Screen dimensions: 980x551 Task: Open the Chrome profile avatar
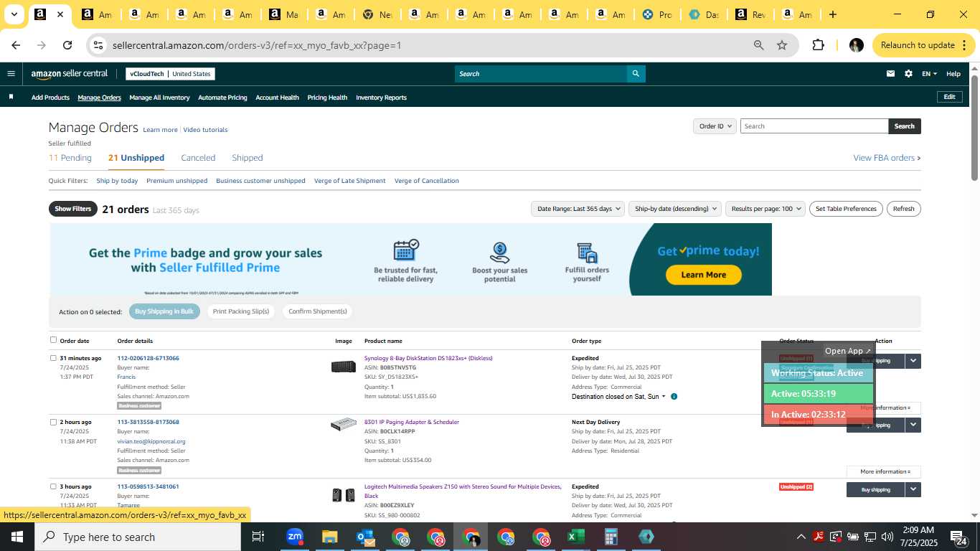[856, 45]
